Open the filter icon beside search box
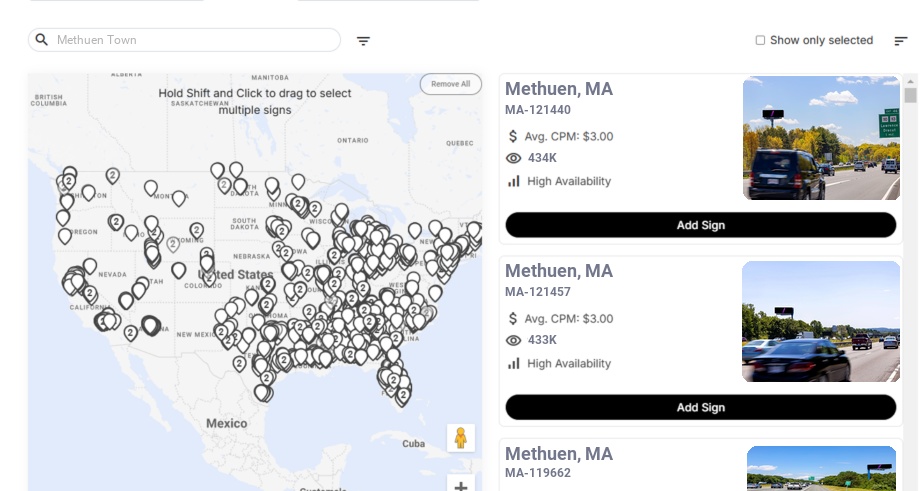Image resolution: width=920 pixels, height=491 pixels. click(363, 41)
